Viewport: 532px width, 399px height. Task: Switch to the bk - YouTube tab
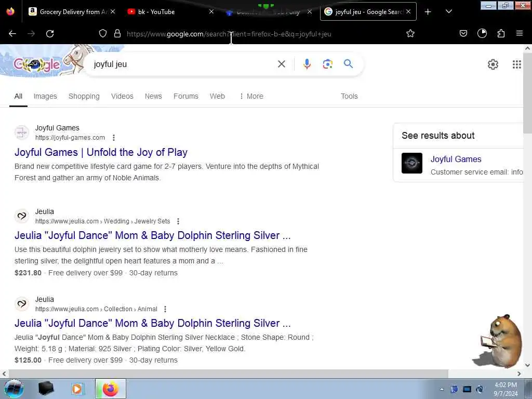[166, 12]
